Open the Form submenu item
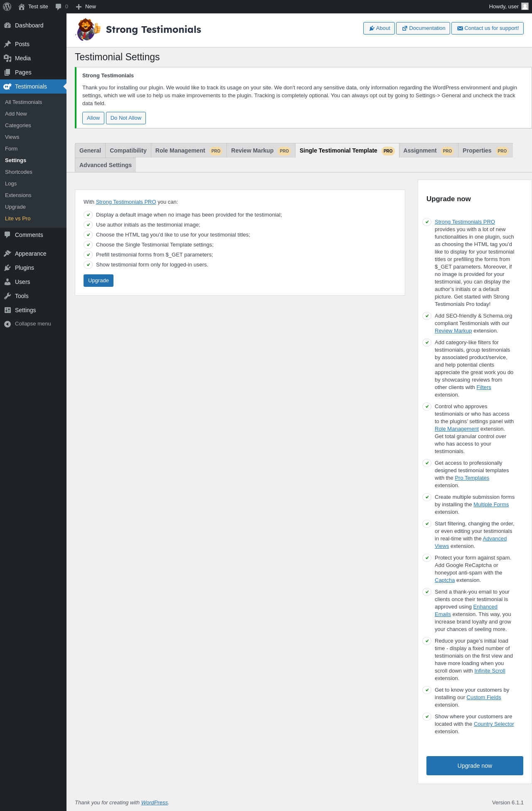Viewport: 532px width, 811px height. (x=11, y=149)
